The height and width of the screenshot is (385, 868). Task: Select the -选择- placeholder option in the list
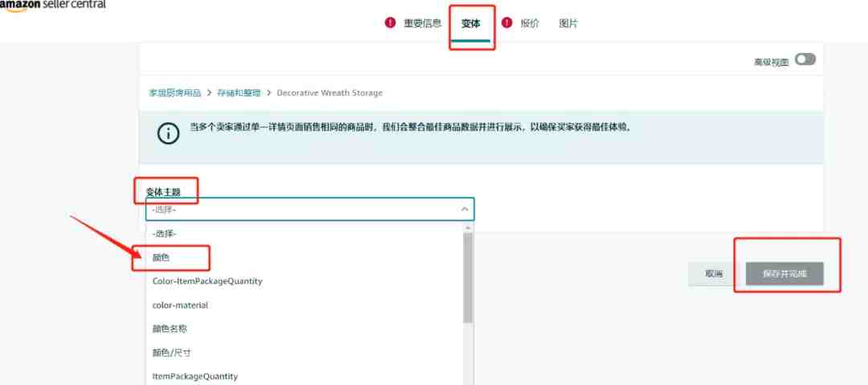click(304, 234)
